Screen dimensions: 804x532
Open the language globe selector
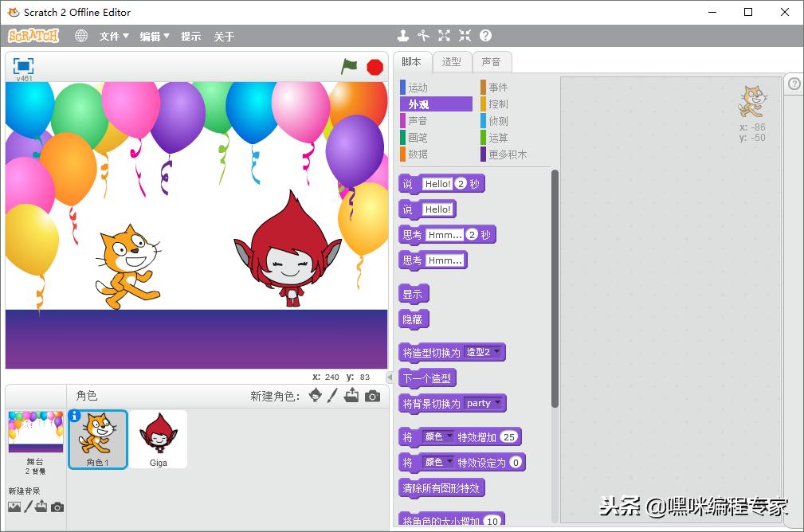pyautogui.click(x=80, y=35)
